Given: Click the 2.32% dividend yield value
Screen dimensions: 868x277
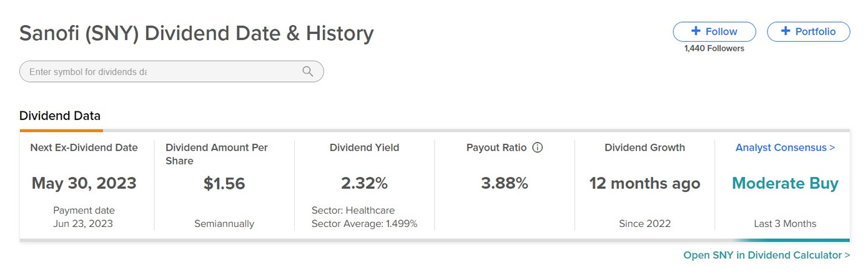Looking at the screenshot, I should point(364,183).
